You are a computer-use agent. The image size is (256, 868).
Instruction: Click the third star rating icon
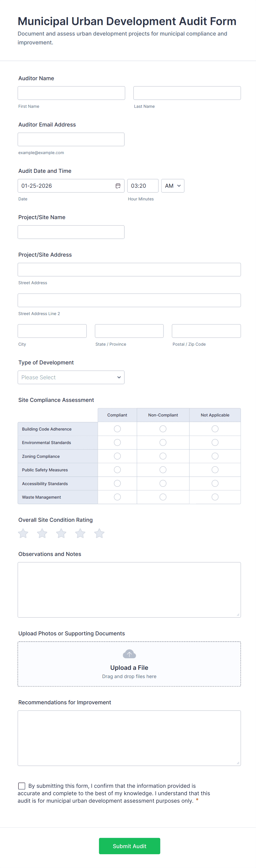[x=61, y=533]
